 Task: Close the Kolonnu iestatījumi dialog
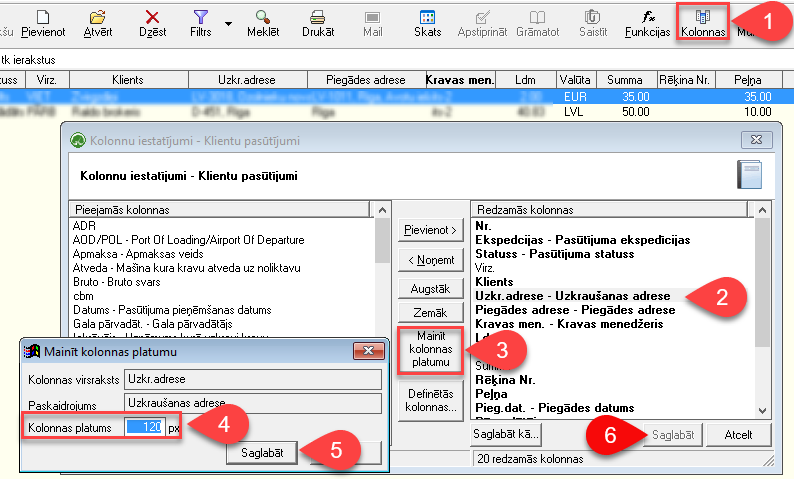click(x=757, y=140)
